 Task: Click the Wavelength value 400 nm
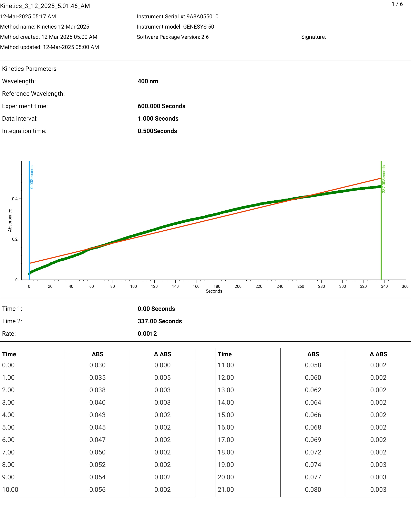point(148,81)
